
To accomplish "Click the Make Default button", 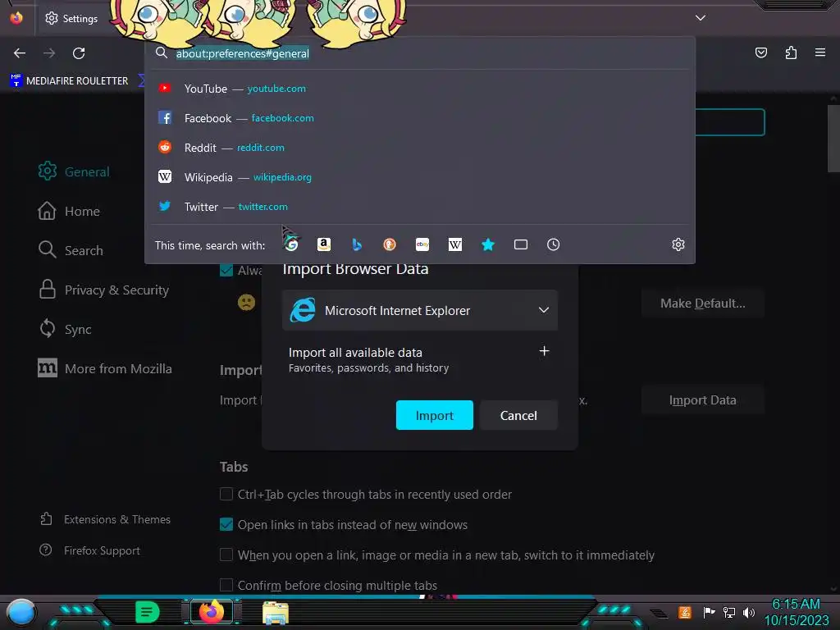I will click(x=703, y=304).
